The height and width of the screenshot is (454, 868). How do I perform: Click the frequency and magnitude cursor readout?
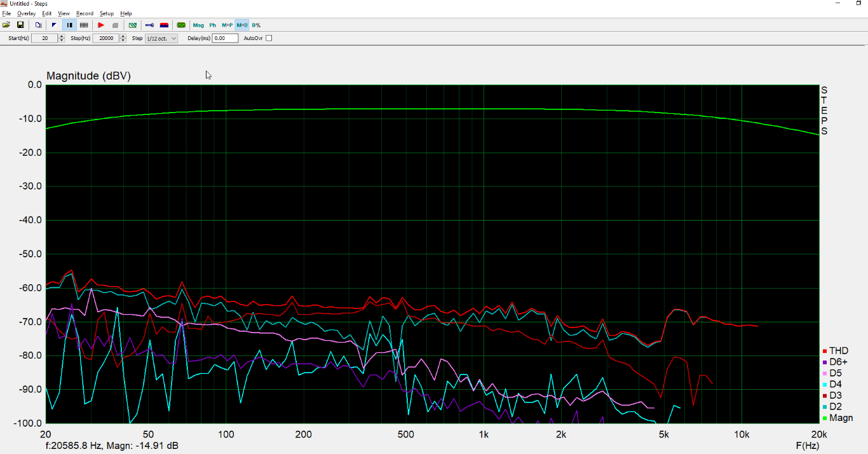pos(112,446)
